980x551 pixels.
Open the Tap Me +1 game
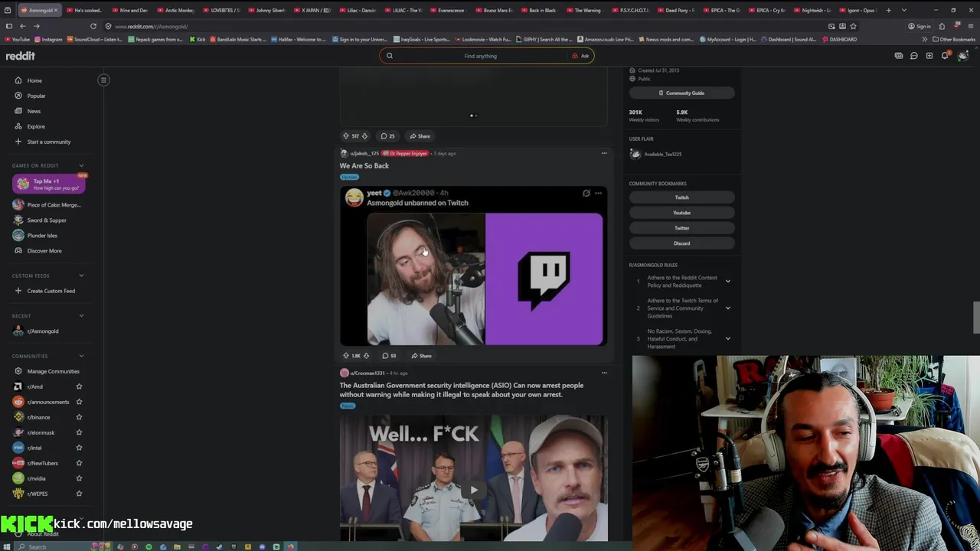coord(48,184)
